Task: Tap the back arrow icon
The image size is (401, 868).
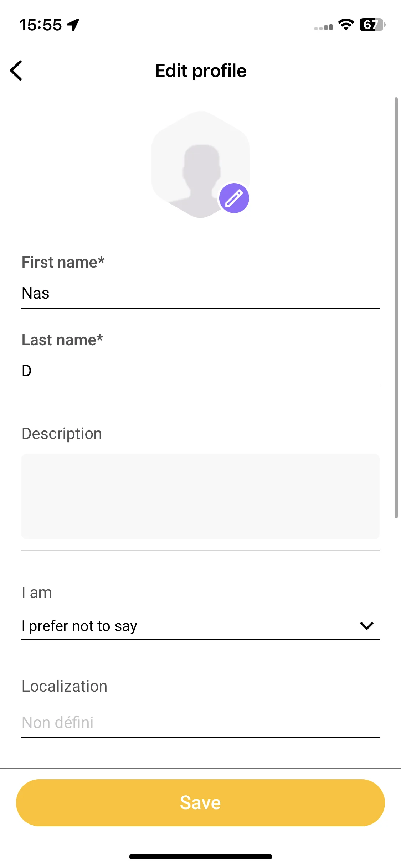Action: point(16,71)
